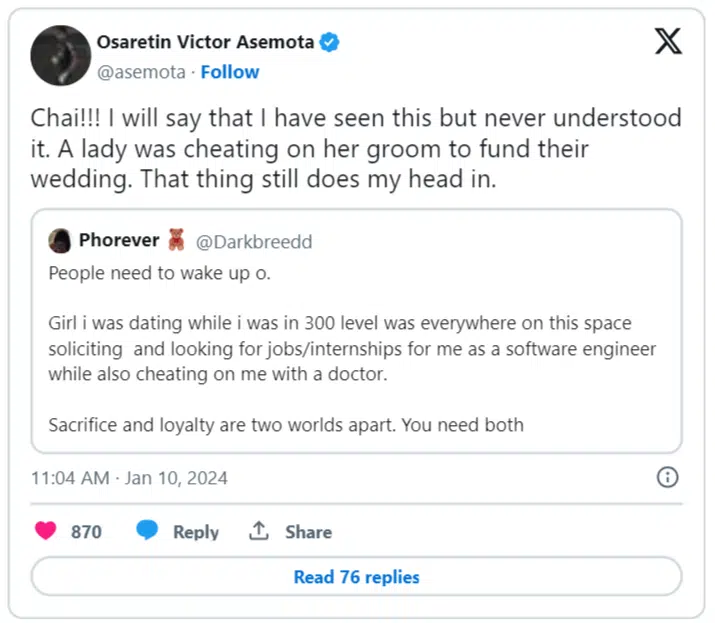Image resolution: width=715 pixels, height=623 pixels.
Task: Like the tweet with heart icon
Action: [x=46, y=531]
